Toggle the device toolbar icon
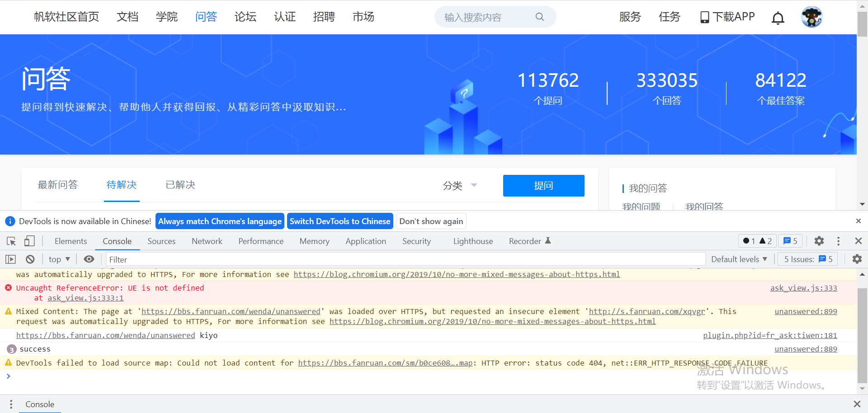The width and height of the screenshot is (868, 413). point(29,241)
